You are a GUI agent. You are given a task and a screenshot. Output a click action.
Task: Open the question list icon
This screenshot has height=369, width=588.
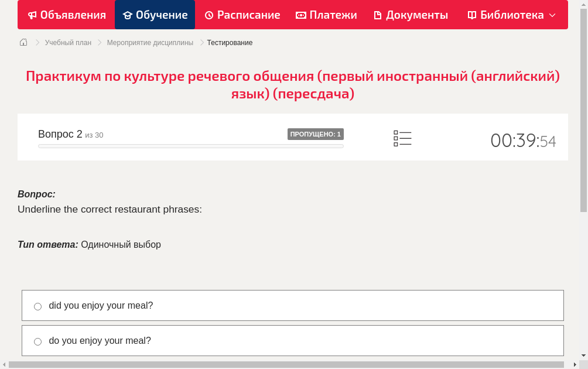coord(402,138)
